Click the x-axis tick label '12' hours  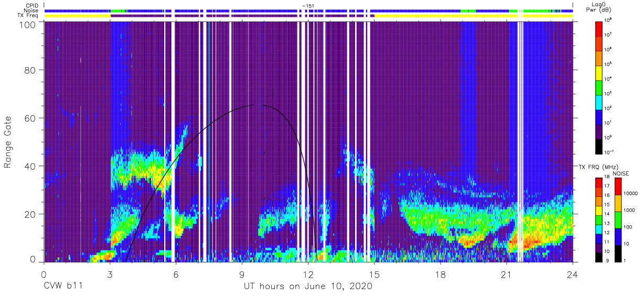click(x=308, y=274)
